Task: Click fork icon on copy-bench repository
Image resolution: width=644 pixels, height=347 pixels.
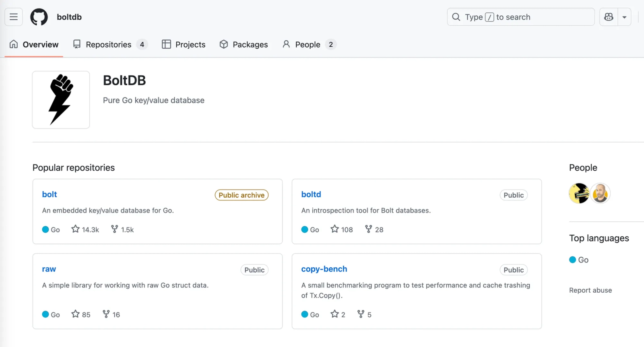Action: point(361,314)
